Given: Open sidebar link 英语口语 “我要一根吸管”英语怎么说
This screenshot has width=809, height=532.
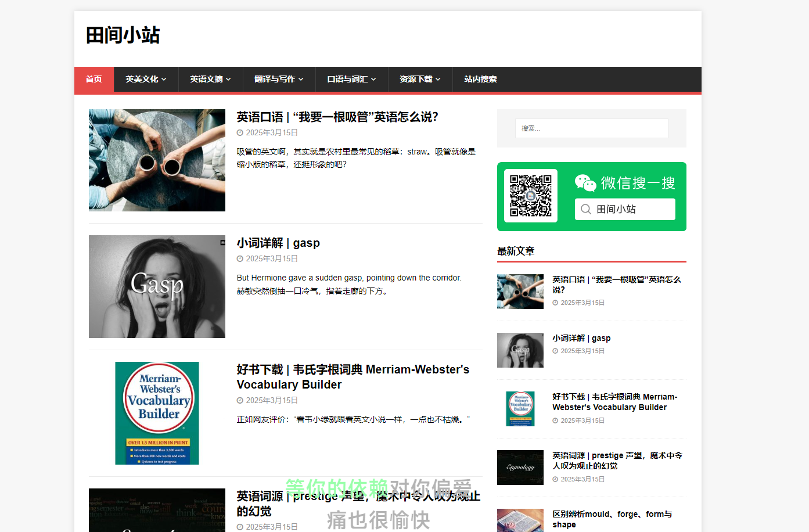Looking at the screenshot, I should tap(617, 285).
